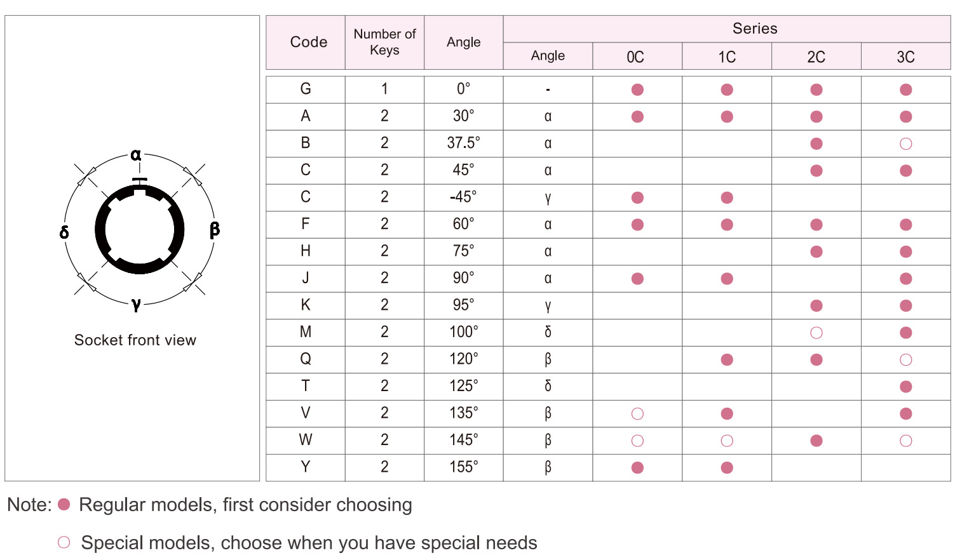Click the filled dot in row T under 3C
The height and width of the screenshot is (560, 955).
point(905,387)
